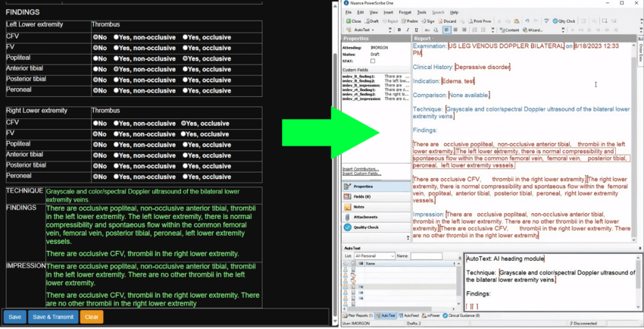Image resolution: width=644 pixels, height=329 pixels.
Task: Open the List All Personal dropdown
Action: (374, 256)
